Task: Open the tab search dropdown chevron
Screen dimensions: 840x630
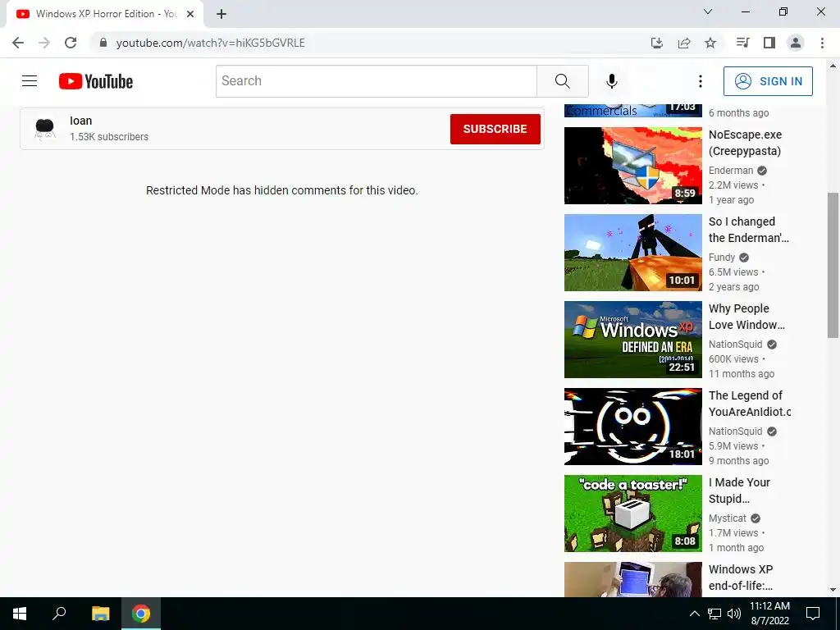Action: 708,11
